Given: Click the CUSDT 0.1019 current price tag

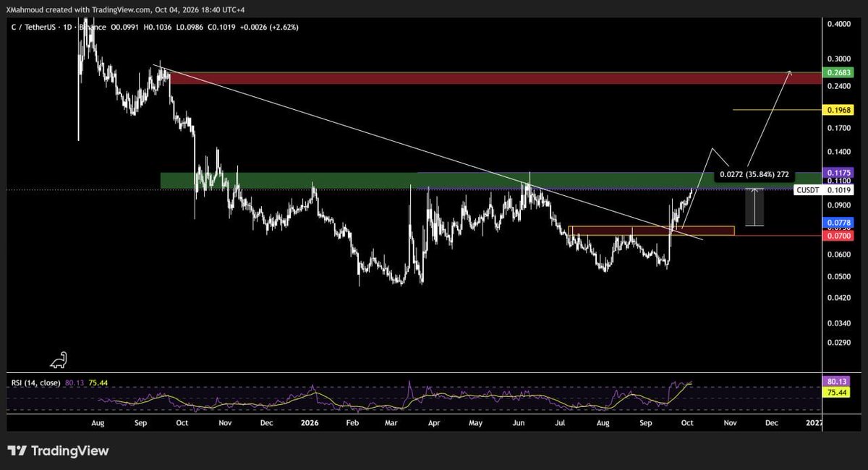Looking at the screenshot, I should pyautogui.click(x=824, y=191).
